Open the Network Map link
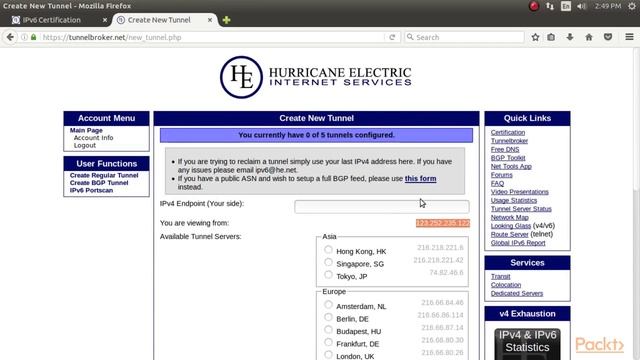The width and height of the screenshot is (640, 360). [509, 217]
